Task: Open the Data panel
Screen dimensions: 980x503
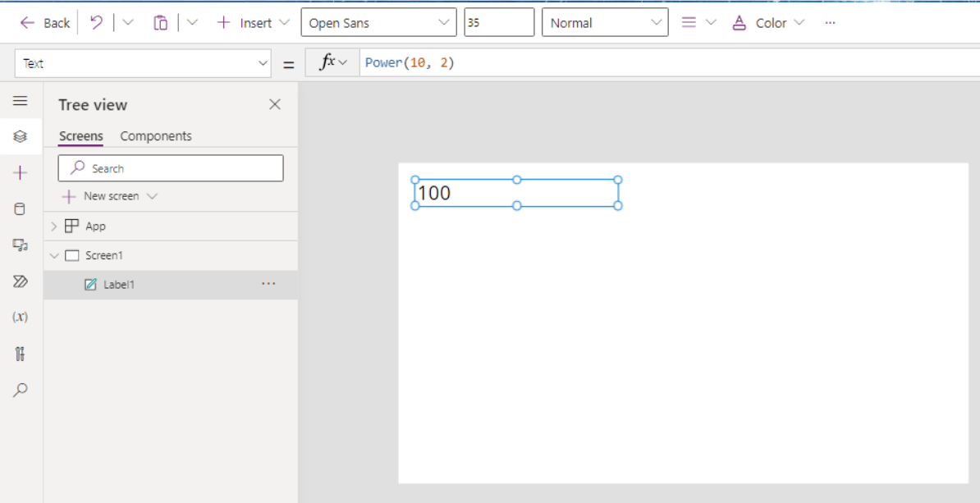Action: pyautogui.click(x=21, y=208)
